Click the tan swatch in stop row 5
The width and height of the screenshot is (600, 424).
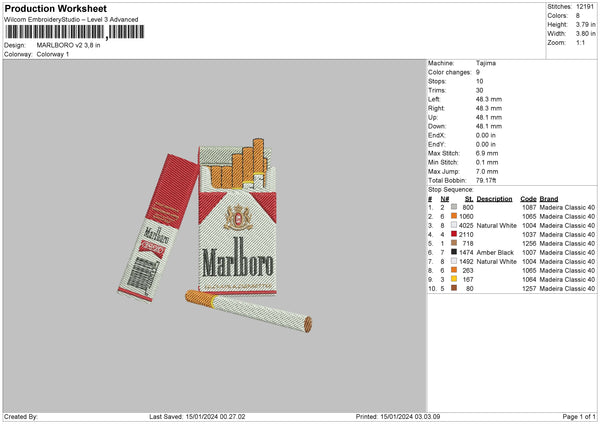(454, 243)
